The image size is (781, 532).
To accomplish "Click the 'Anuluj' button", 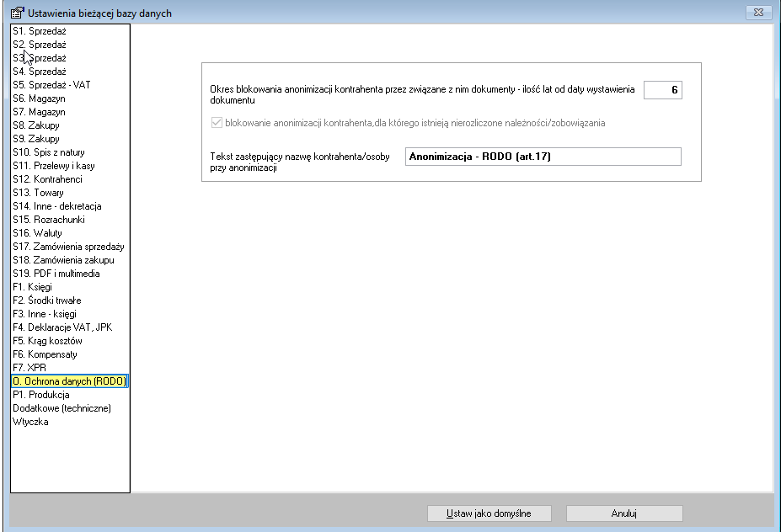I will tap(623, 513).
